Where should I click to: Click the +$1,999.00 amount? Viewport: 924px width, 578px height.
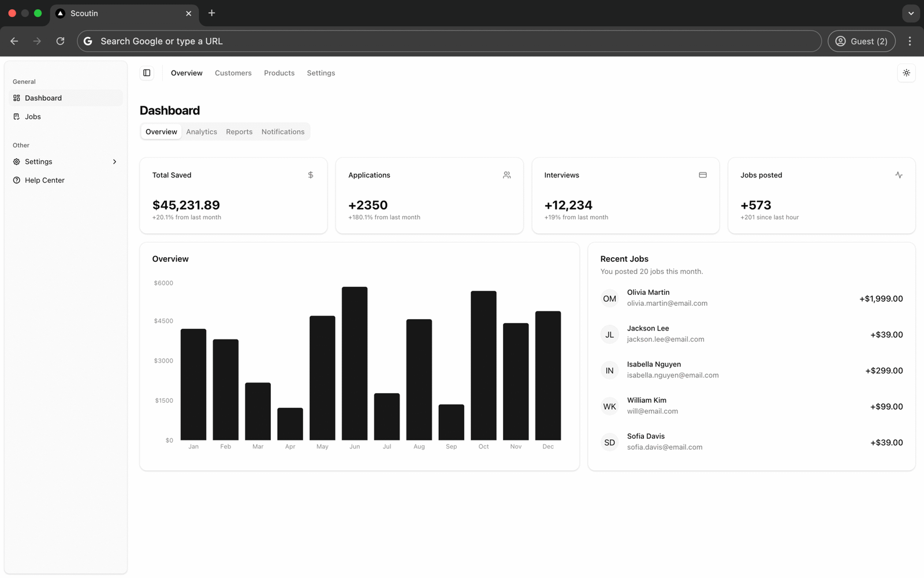(x=881, y=299)
